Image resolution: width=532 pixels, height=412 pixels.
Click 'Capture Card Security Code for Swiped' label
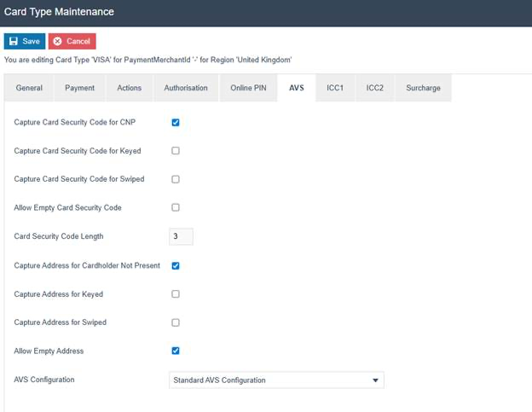pyautogui.click(x=79, y=179)
